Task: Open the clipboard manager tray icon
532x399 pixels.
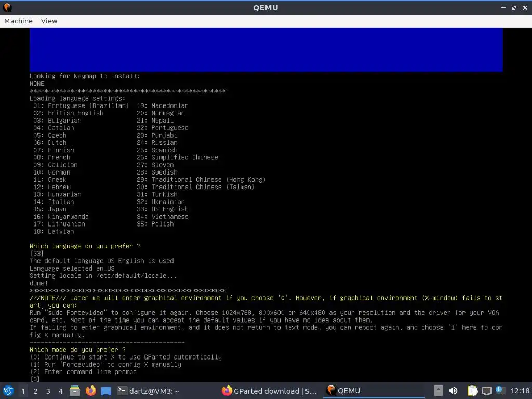Action: pyautogui.click(x=472, y=391)
